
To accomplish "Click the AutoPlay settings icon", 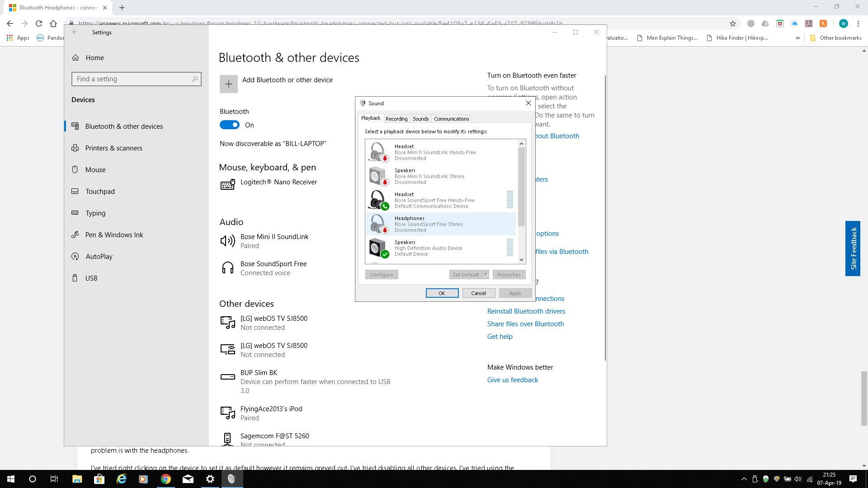I will (75, 256).
